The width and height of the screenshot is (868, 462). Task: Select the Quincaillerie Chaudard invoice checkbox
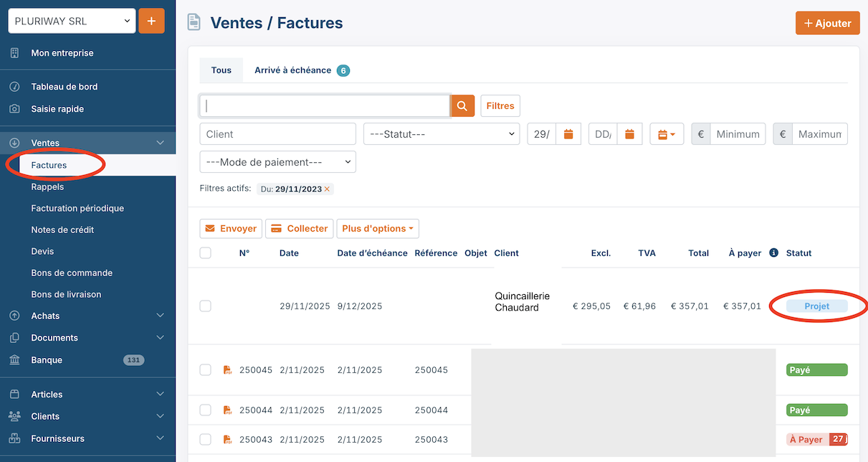point(206,306)
